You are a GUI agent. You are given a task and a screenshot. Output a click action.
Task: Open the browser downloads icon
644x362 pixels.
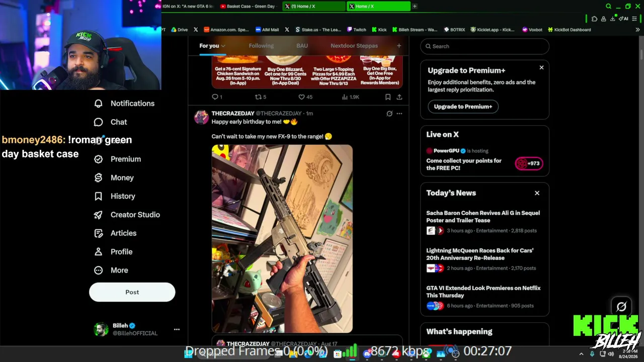click(612, 19)
